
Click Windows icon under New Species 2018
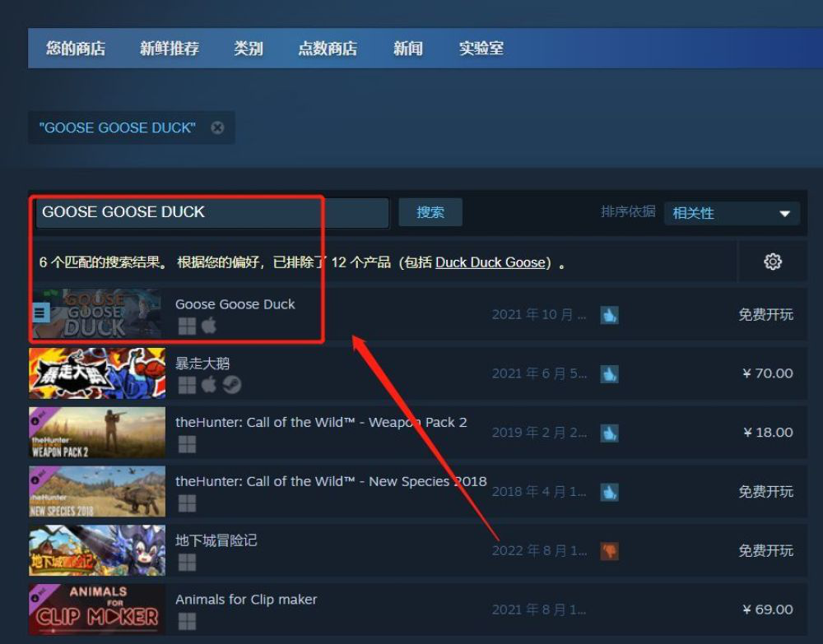(x=187, y=503)
